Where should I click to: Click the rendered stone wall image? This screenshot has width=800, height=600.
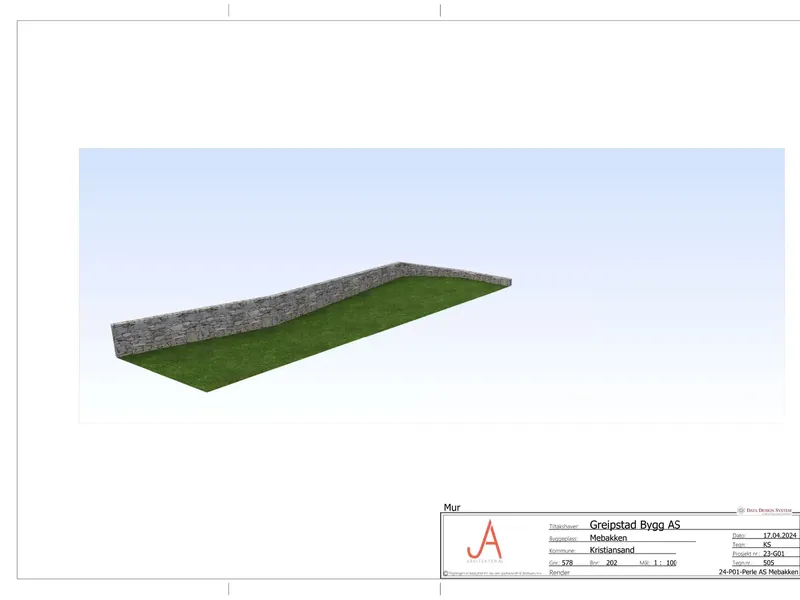pyautogui.click(x=432, y=286)
